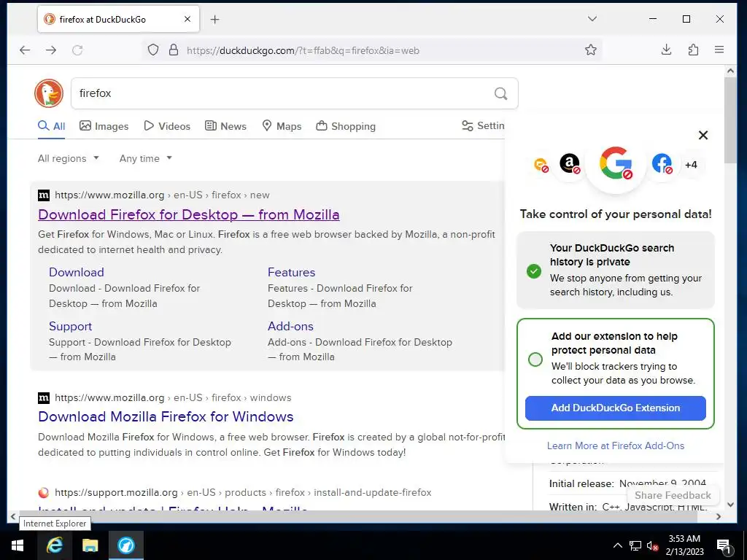Switch to the News tab
The image size is (747, 560).
225,126
